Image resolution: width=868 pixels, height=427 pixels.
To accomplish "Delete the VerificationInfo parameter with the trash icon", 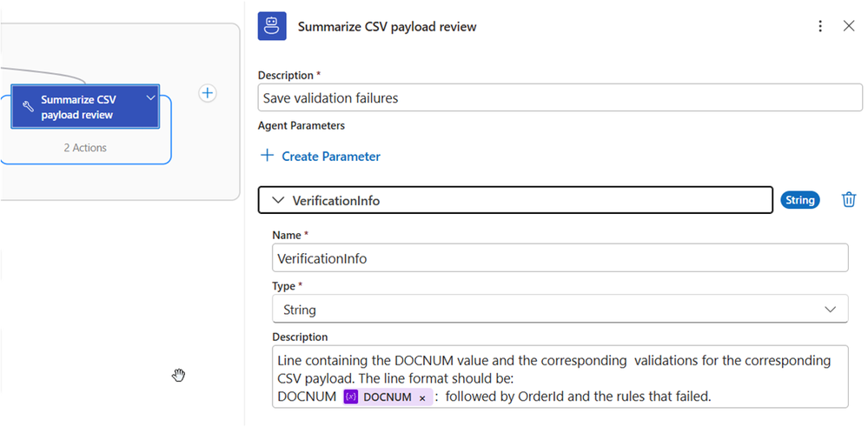I will click(x=849, y=200).
